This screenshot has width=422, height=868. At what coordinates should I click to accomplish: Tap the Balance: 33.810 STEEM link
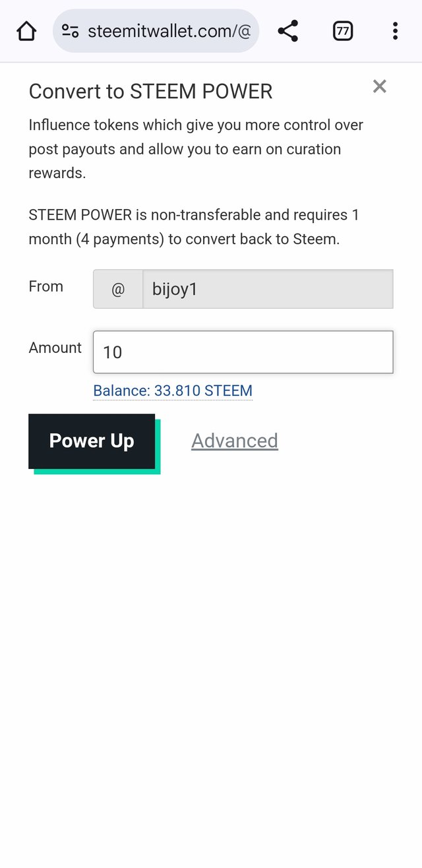point(172,390)
